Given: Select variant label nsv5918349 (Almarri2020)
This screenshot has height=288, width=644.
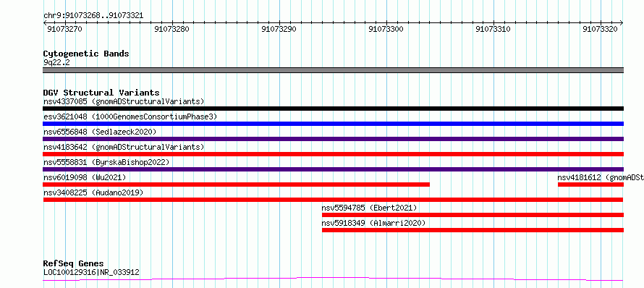Looking at the screenshot, I should 374,223.
